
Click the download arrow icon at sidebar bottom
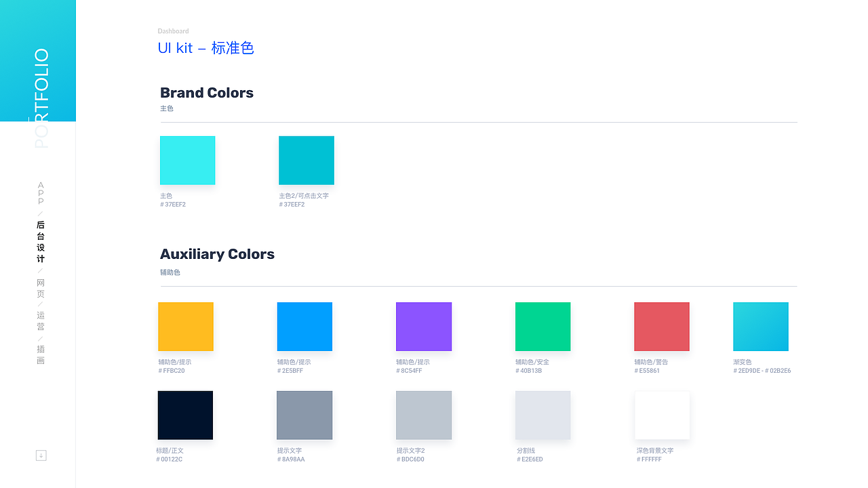coord(41,455)
